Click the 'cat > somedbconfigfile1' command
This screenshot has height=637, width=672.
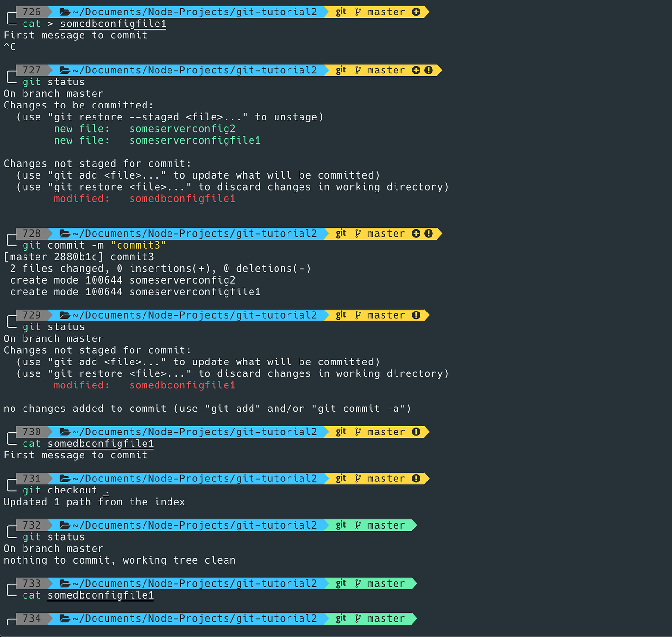[x=95, y=24]
